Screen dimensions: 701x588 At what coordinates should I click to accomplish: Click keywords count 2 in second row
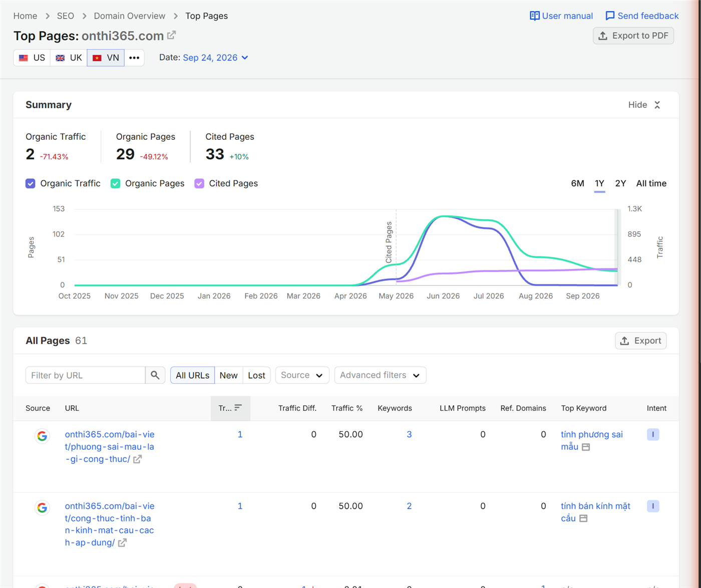tap(409, 506)
